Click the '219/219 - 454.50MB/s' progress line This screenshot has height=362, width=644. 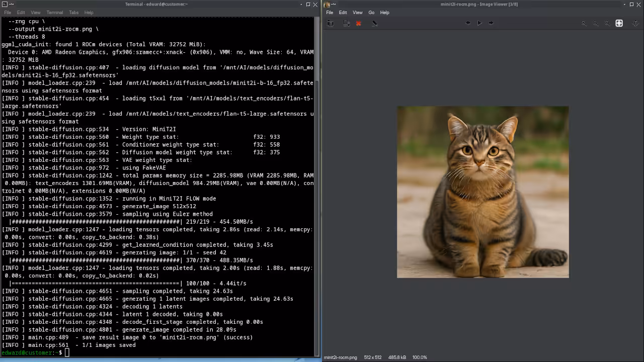pyautogui.click(x=131, y=222)
